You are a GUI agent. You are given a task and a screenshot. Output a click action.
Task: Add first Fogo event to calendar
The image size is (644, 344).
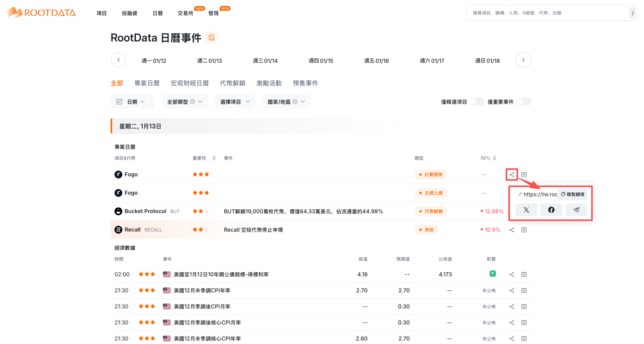[x=524, y=175]
